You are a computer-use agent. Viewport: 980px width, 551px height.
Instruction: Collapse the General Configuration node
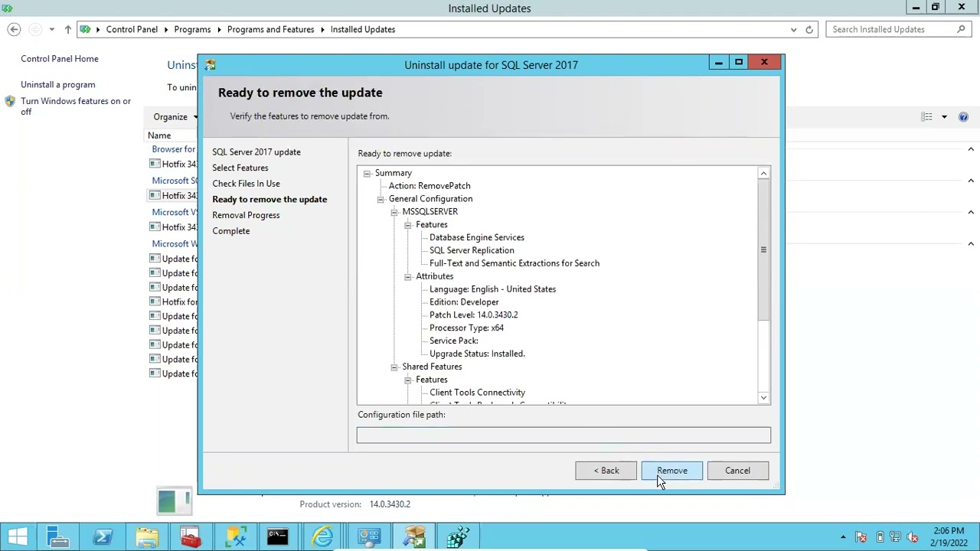pyautogui.click(x=381, y=199)
